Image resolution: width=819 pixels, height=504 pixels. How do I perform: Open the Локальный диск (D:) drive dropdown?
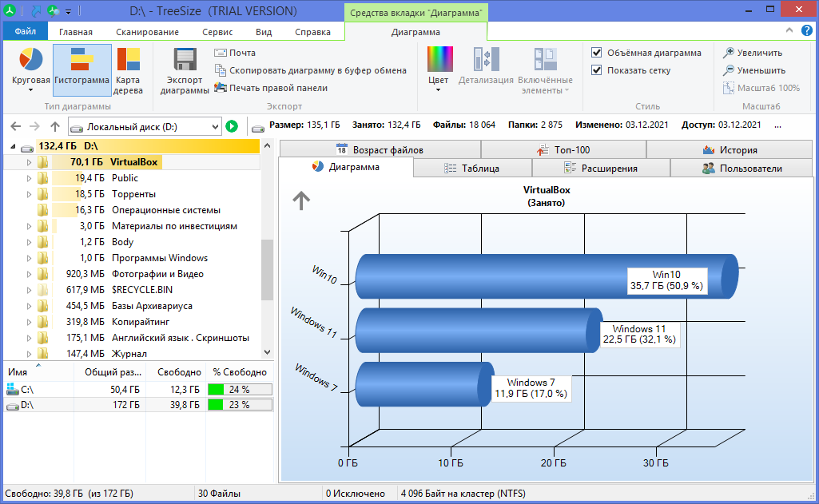(x=215, y=127)
